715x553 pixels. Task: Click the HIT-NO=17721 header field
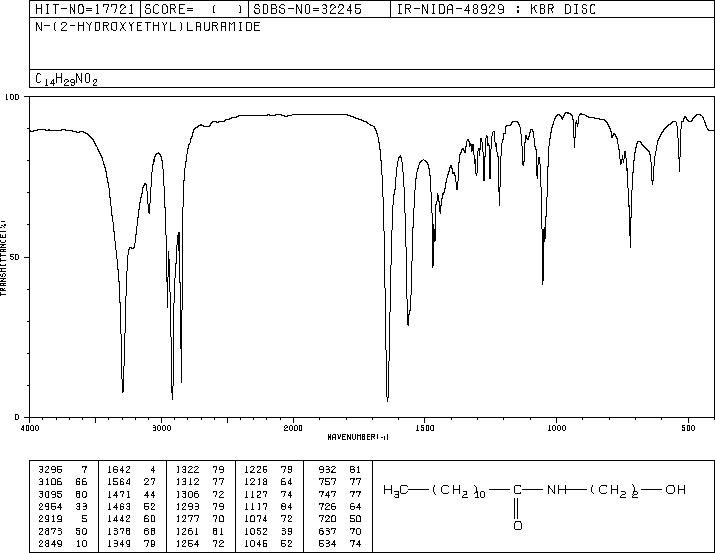pyautogui.click(x=85, y=9)
